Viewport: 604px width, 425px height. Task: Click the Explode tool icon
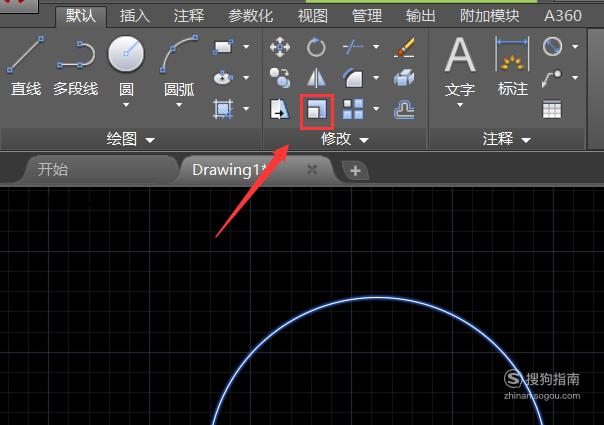pyautogui.click(x=404, y=78)
